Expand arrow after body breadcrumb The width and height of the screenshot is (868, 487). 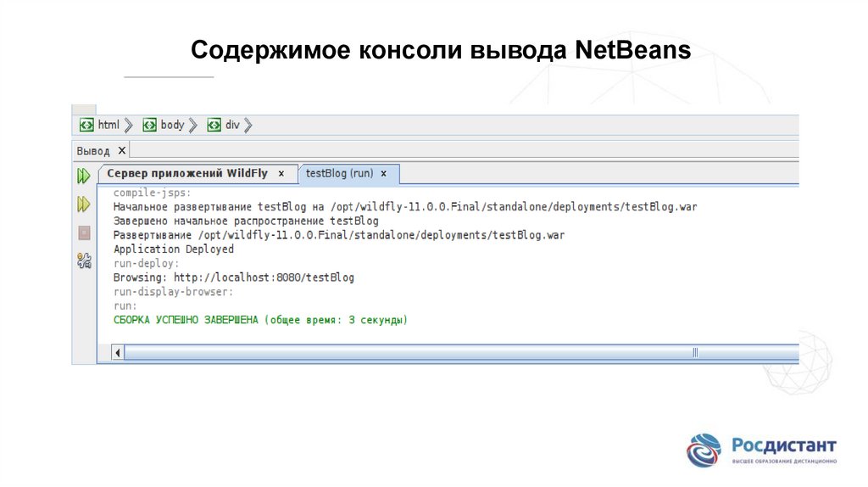[x=192, y=126]
